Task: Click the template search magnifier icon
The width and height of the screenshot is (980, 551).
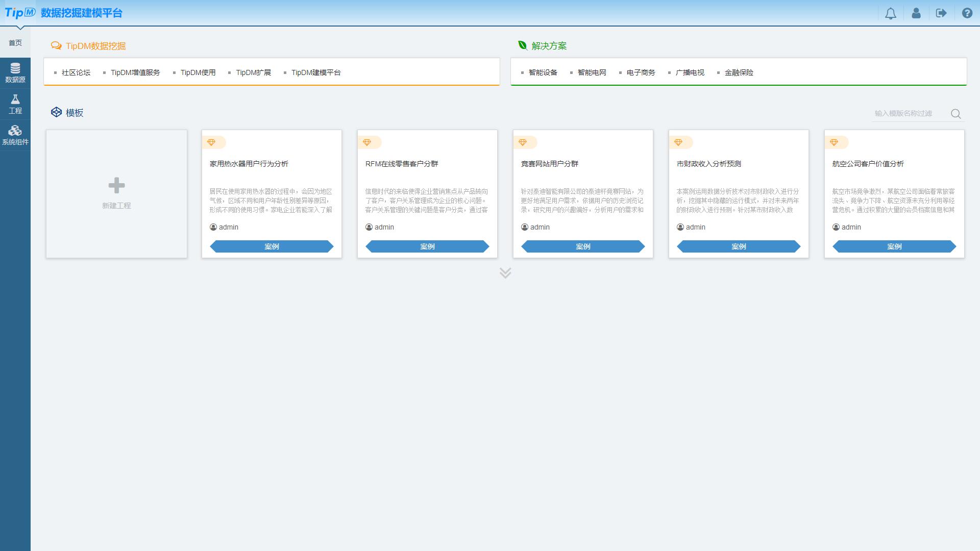Action: click(955, 114)
